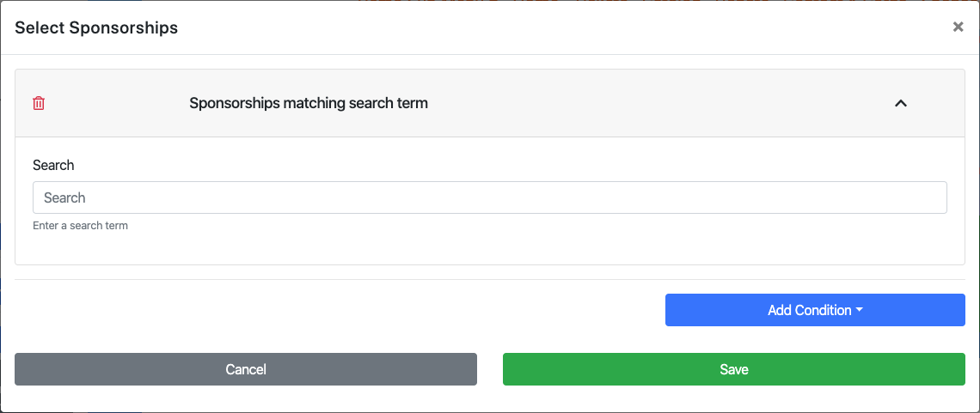Open the Add Condition dropdown

point(814,310)
